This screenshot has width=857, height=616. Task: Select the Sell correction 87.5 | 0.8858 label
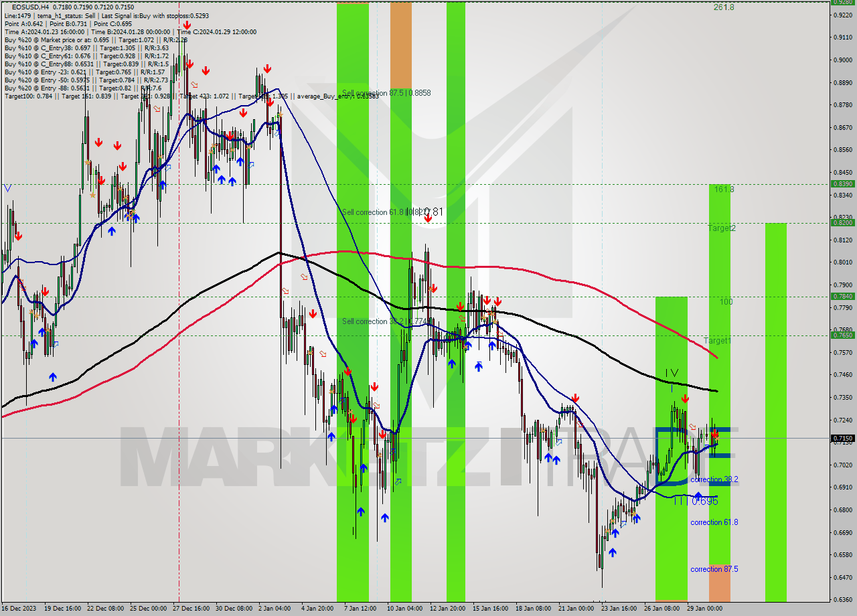click(x=386, y=93)
